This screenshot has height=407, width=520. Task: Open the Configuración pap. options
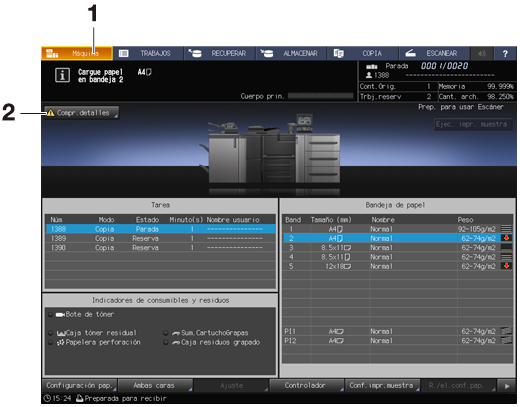(80, 386)
